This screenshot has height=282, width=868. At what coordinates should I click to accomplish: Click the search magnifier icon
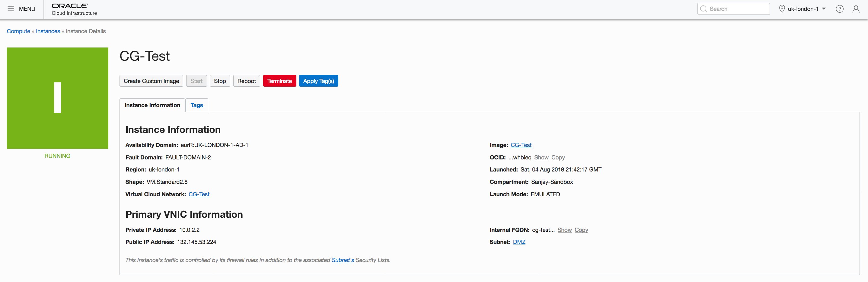pos(704,9)
